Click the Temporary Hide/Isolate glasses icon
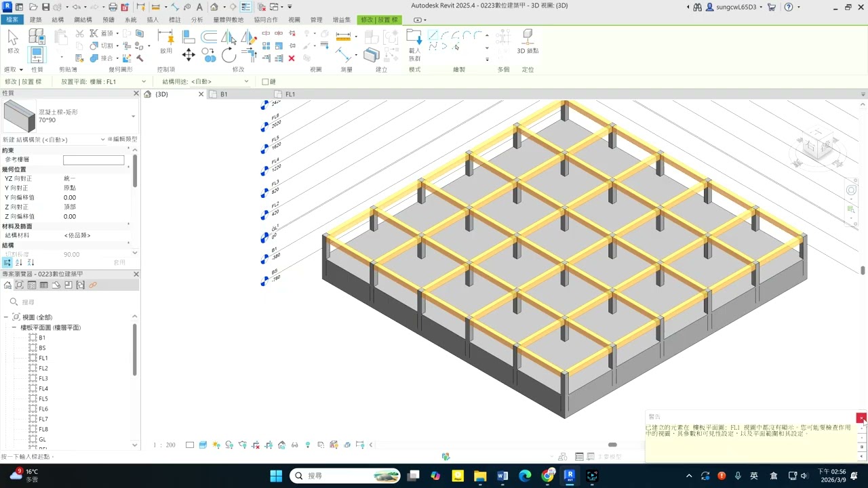 click(294, 445)
